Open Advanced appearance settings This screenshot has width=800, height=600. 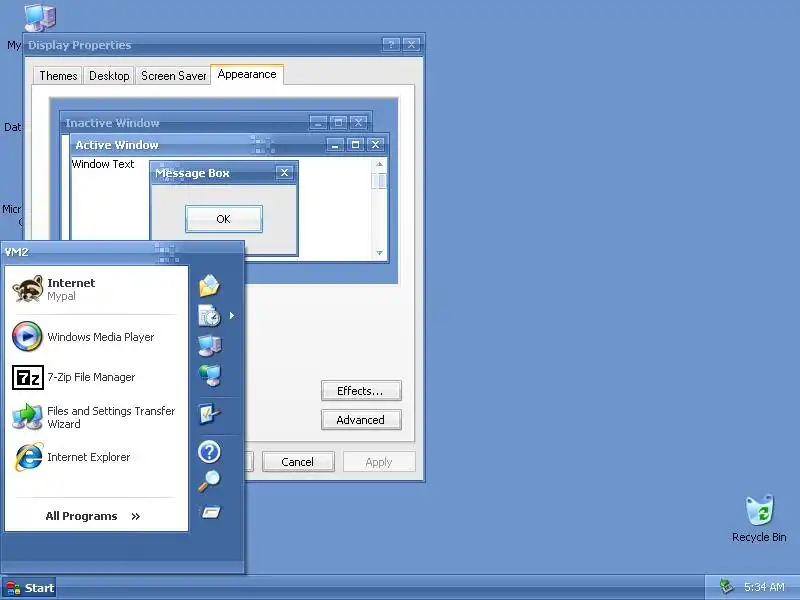point(361,420)
